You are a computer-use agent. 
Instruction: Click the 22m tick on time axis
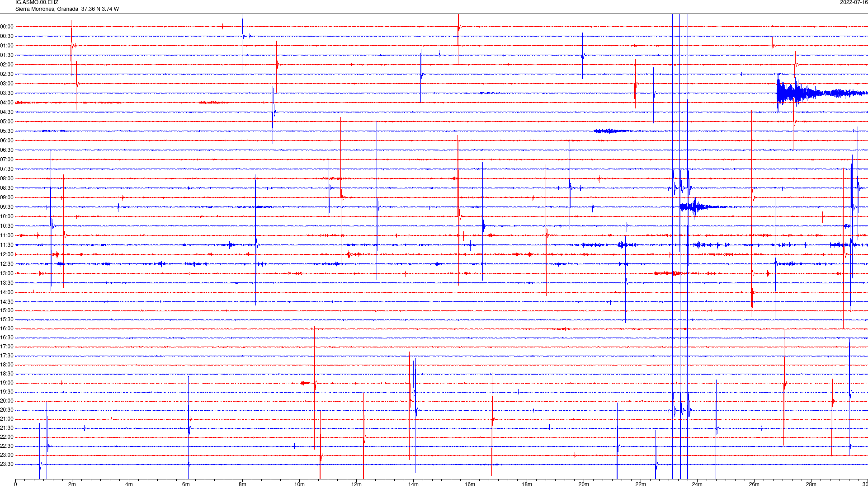(x=641, y=484)
